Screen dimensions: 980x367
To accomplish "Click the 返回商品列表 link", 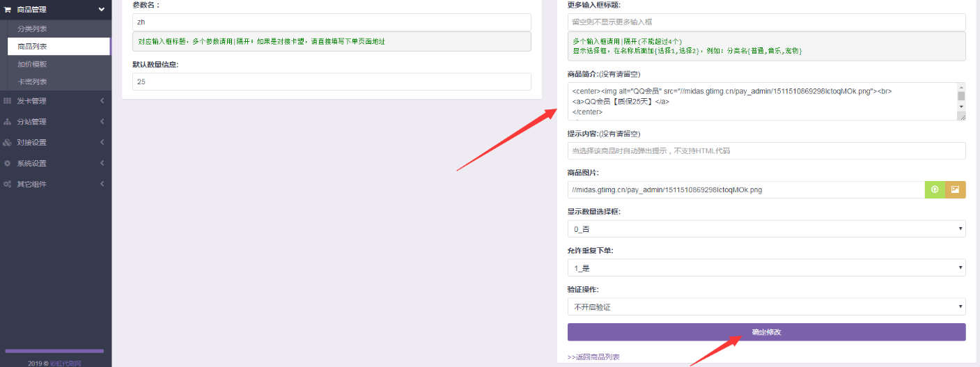I will click(x=593, y=357).
